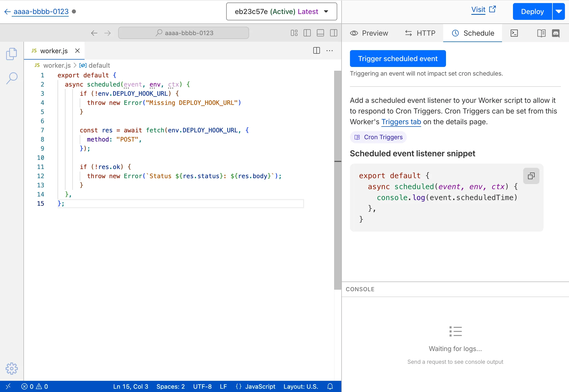Navigate forward in editor history
Screen dimensions: 569x392
click(107, 33)
